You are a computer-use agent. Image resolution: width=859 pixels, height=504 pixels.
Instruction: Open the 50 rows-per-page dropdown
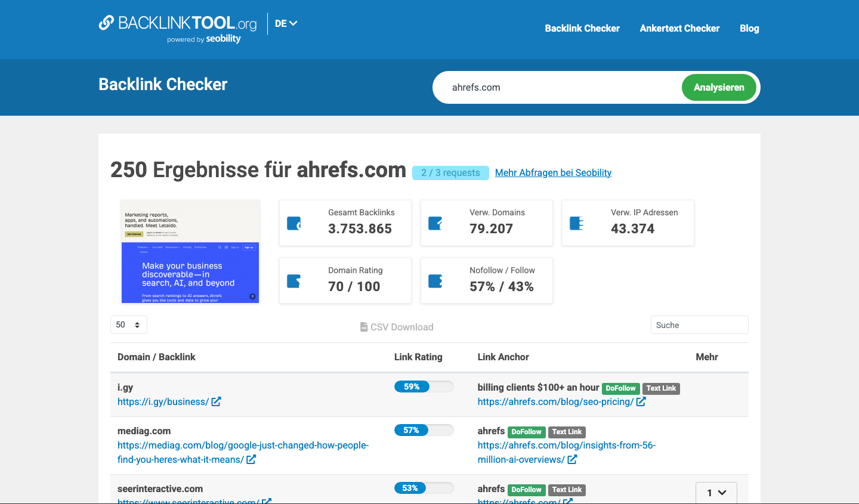[128, 324]
